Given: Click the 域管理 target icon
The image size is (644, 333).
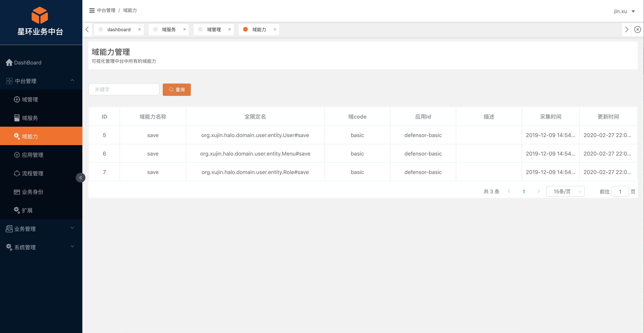Looking at the screenshot, I should 17,99.
